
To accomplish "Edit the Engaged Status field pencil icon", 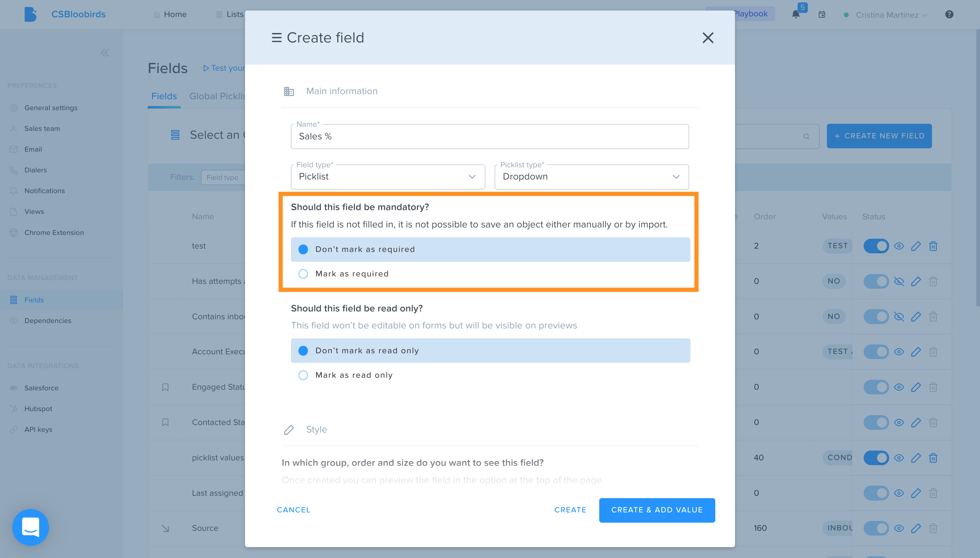I will [x=916, y=387].
